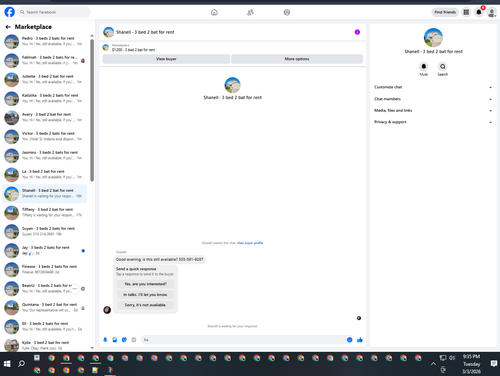Open the Windows taskbar search
Image resolution: width=500 pixels, height=376 pixels.
pos(21,364)
